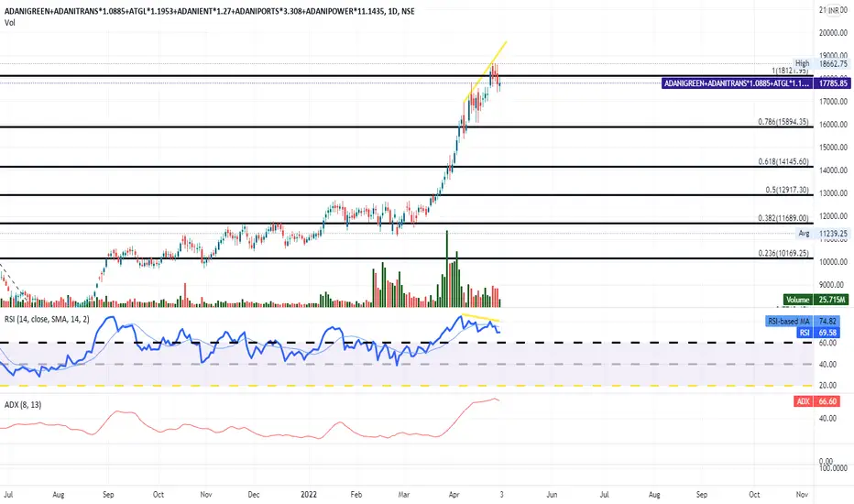
Task: Click the Mar marker on time axis
Action: click(403, 495)
